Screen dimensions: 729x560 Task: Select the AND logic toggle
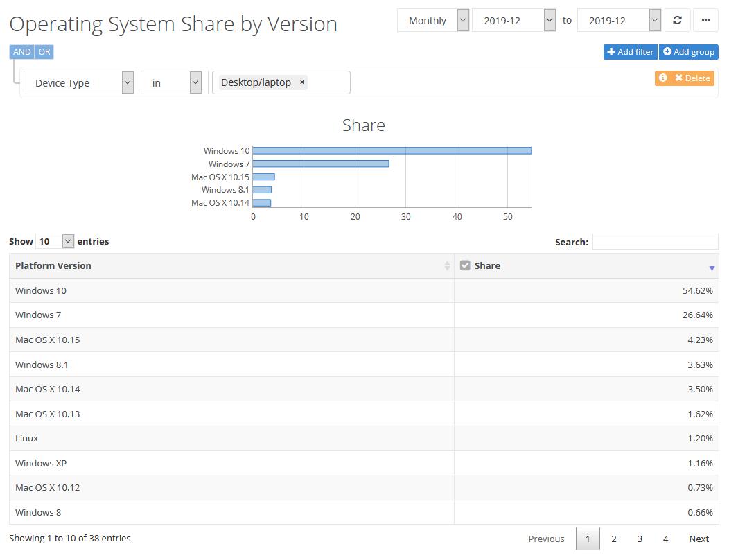pyautogui.click(x=22, y=52)
